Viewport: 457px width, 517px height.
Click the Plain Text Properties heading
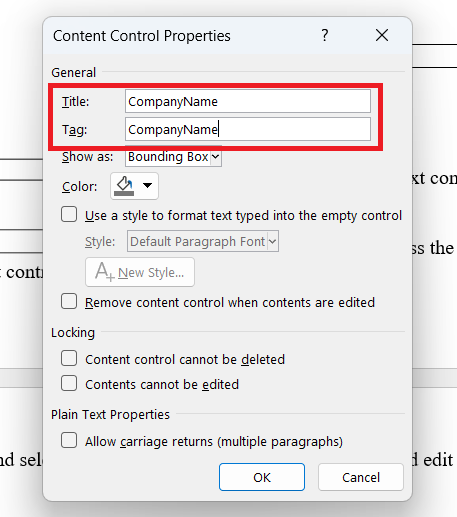coord(110,415)
